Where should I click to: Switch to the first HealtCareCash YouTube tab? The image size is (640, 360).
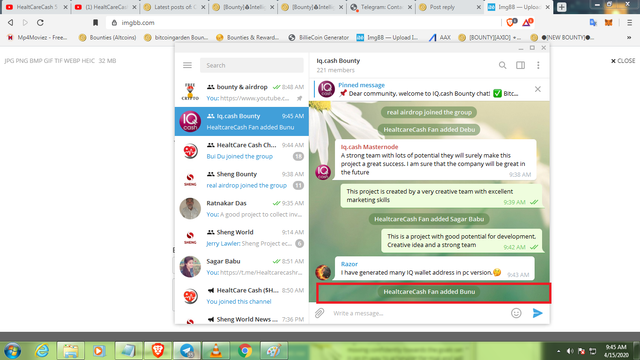pos(36,7)
